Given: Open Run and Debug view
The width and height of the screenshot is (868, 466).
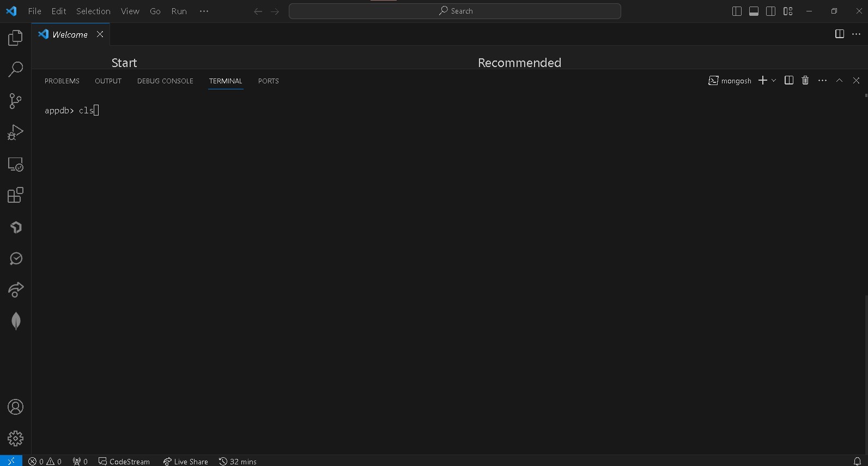Looking at the screenshot, I should [x=15, y=132].
